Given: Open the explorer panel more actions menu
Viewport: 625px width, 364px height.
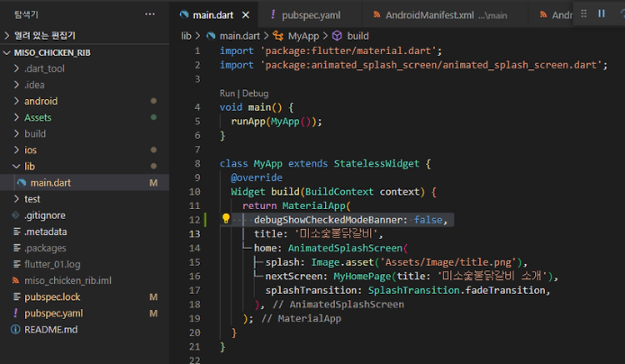Looking at the screenshot, I should (150, 14).
